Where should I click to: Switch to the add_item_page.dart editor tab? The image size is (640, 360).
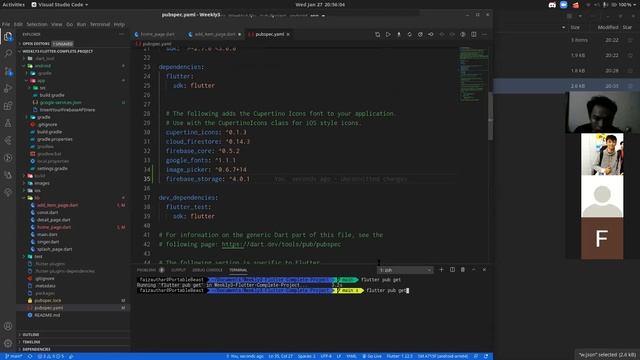[x=214, y=34]
